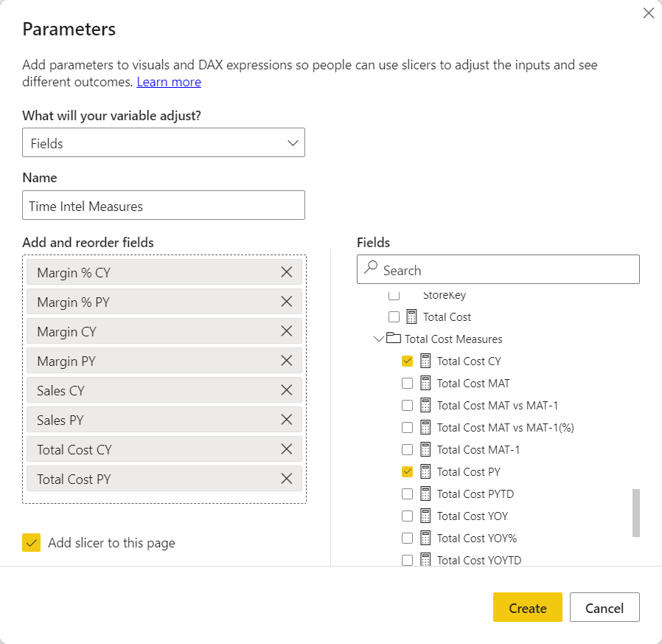Select the Margin CY field item
662x644 pixels.
pyautogui.click(x=147, y=331)
